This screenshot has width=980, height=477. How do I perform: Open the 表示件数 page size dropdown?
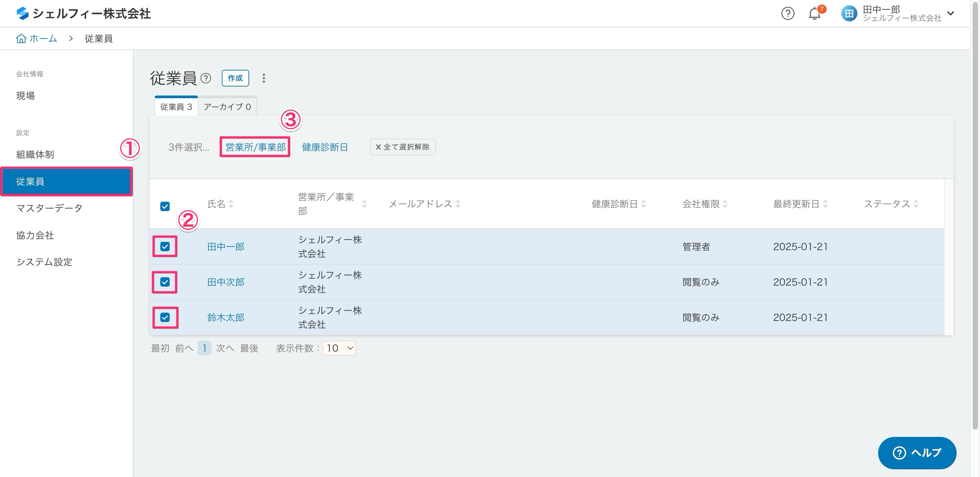pyautogui.click(x=339, y=348)
